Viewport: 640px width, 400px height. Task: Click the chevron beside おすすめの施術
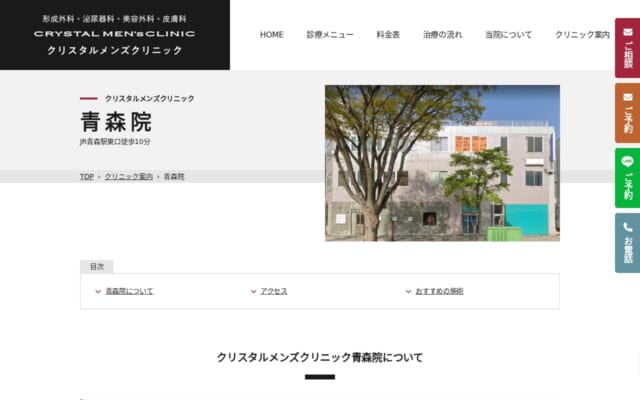[408, 291]
